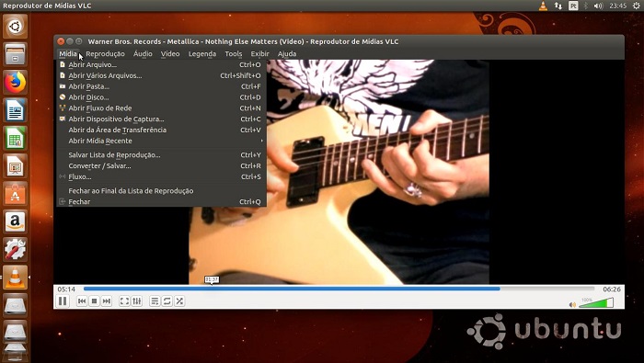Viewport: 644px width, 363px height.
Task: Open keyboard layout indicator Pt
Action: [x=573, y=6]
